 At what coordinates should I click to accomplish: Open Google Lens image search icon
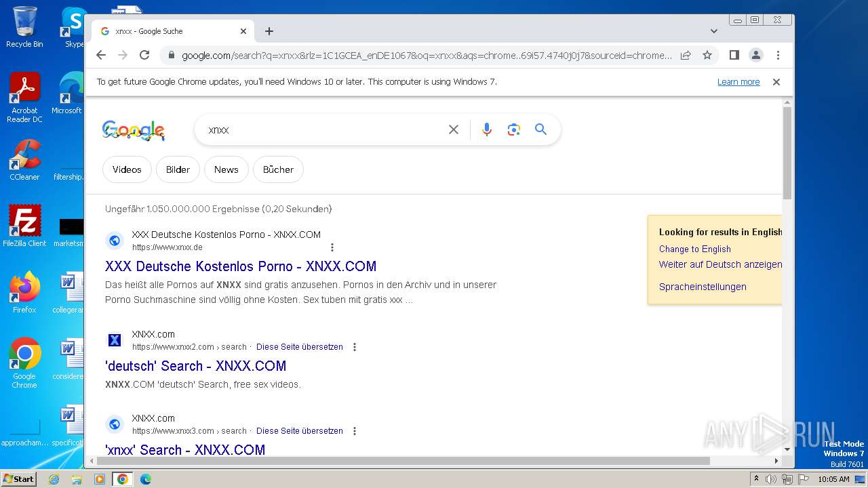click(513, 129)
